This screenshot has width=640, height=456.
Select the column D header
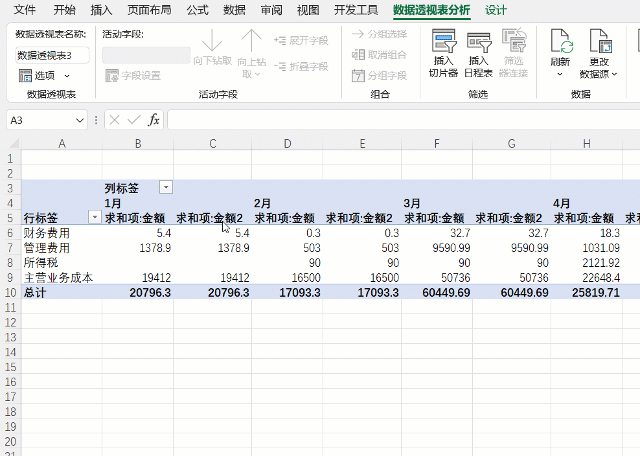pyautogui.click(x=288, y=144)
